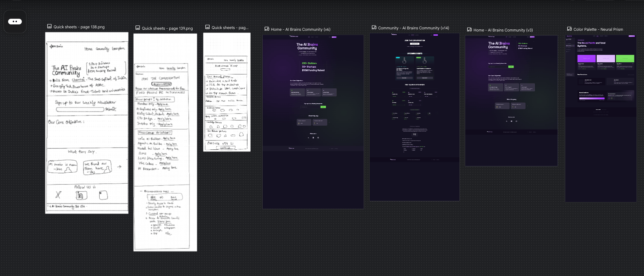Click the green swatch in Color Palette frame
Image resolution: width=644 pixels, height=276 pixels.
pyautogui.click(x=625, y=58)
